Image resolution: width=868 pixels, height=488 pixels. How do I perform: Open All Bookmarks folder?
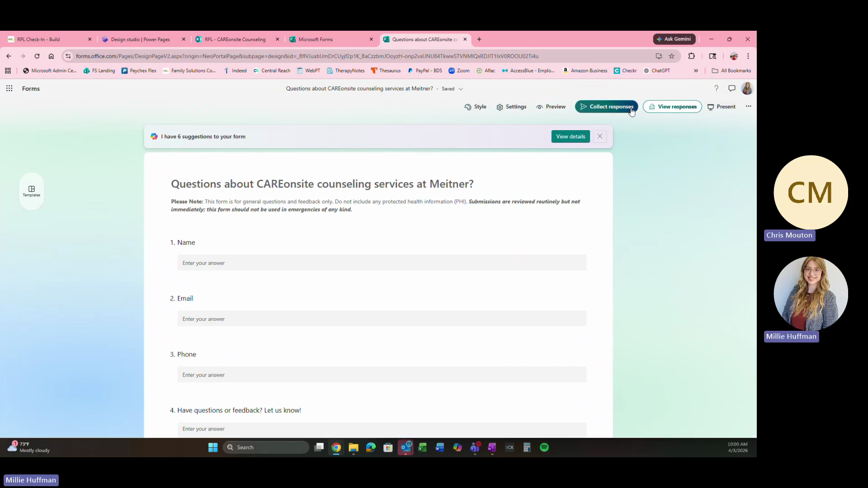[x=731, y=70]
